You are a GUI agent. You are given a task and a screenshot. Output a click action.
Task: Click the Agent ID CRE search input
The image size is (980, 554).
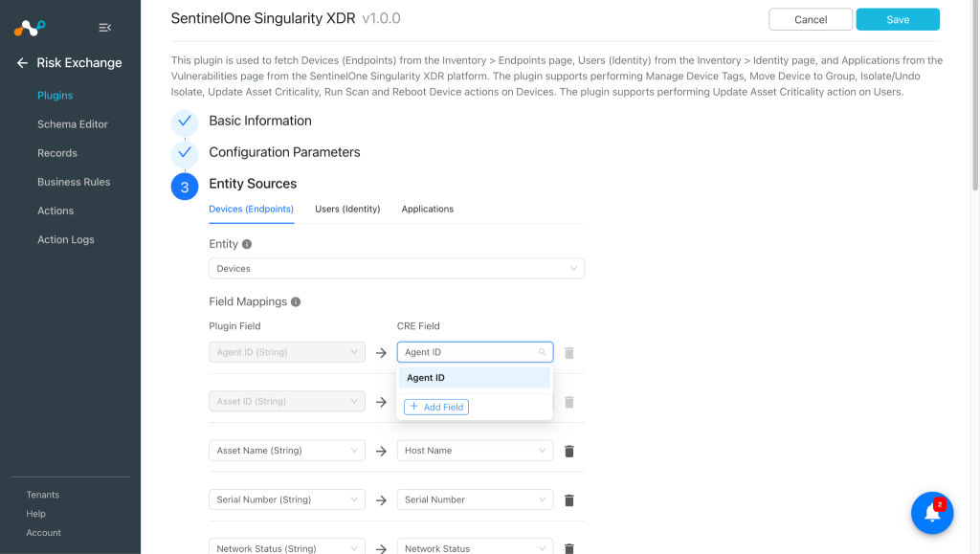475,352
